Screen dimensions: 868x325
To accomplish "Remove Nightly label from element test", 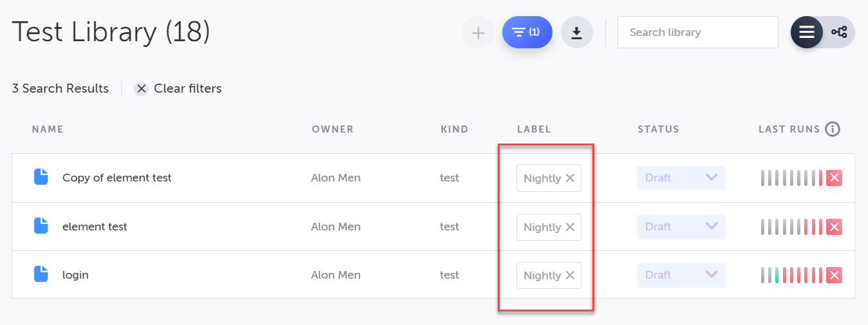I will (x=570, y=227).
